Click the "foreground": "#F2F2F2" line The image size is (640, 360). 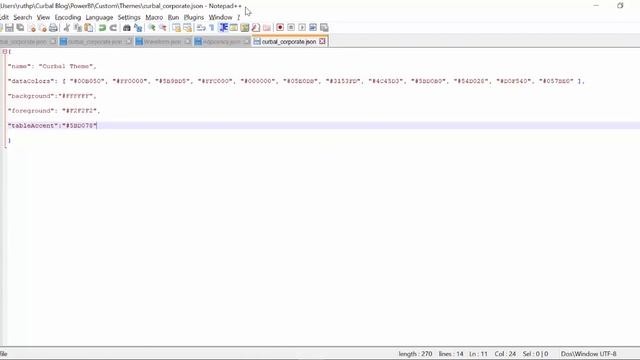click(54, 111)
